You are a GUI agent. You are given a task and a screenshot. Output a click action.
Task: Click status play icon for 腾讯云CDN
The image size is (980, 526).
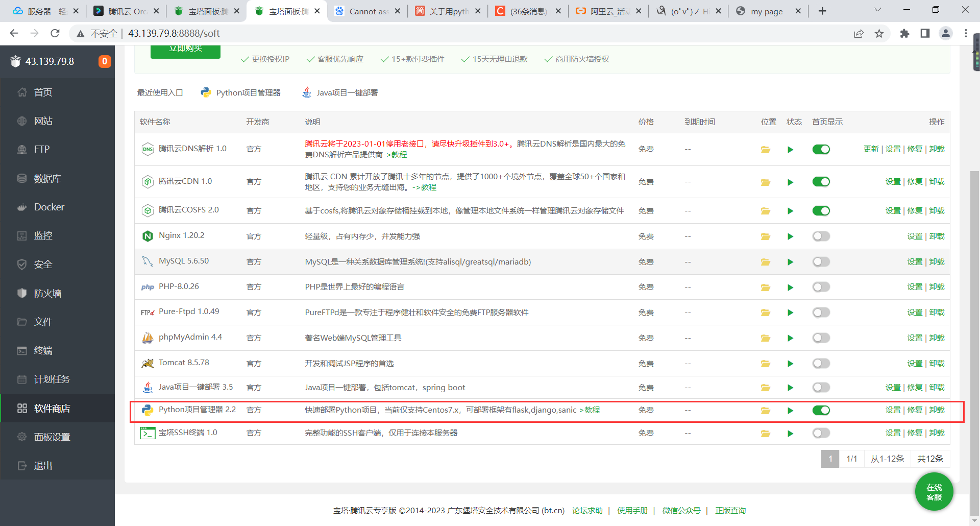[790, 182]
